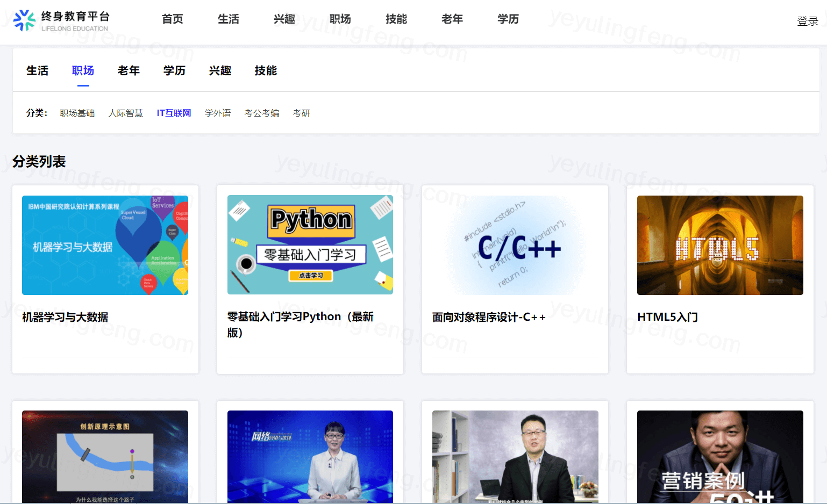The height and width of the screenshot is (504, 827).
Task: Open 首页 in the top navigation
Action: pyautogui.click(x=172, y=19)
